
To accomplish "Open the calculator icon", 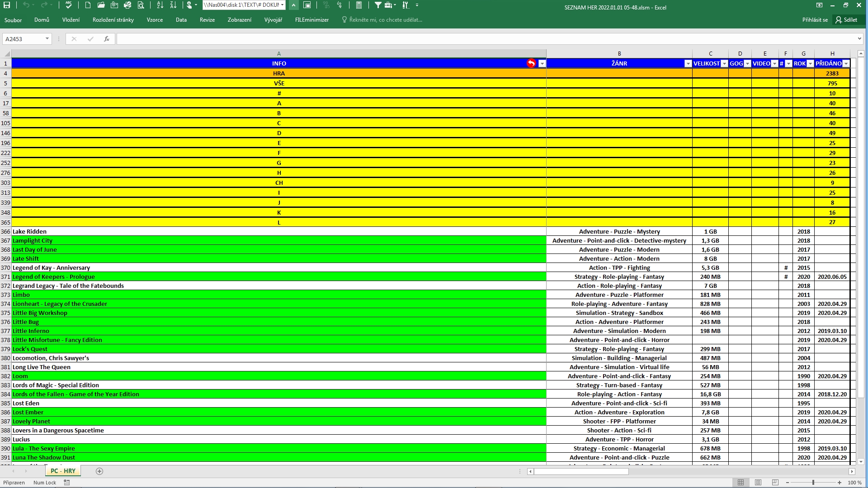I will pos(359,5).
